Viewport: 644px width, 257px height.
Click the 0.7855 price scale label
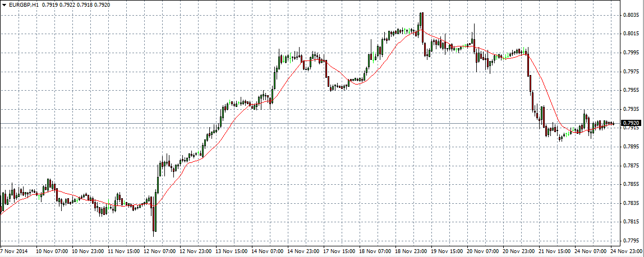pyautogui.click(x=631, y=184)
